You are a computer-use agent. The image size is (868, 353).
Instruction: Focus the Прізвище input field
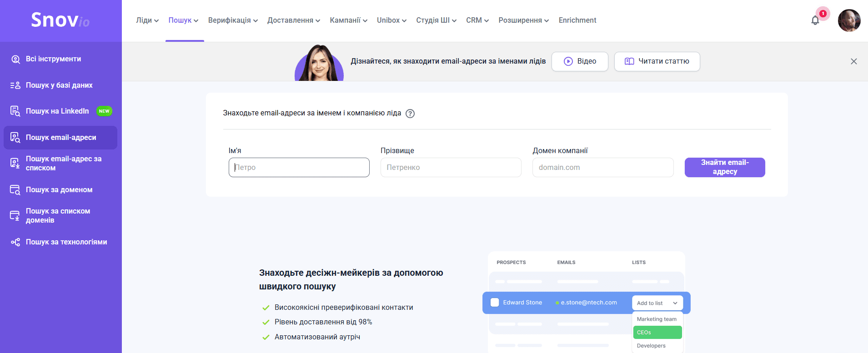pyautogui.click(x=451, y=168)
